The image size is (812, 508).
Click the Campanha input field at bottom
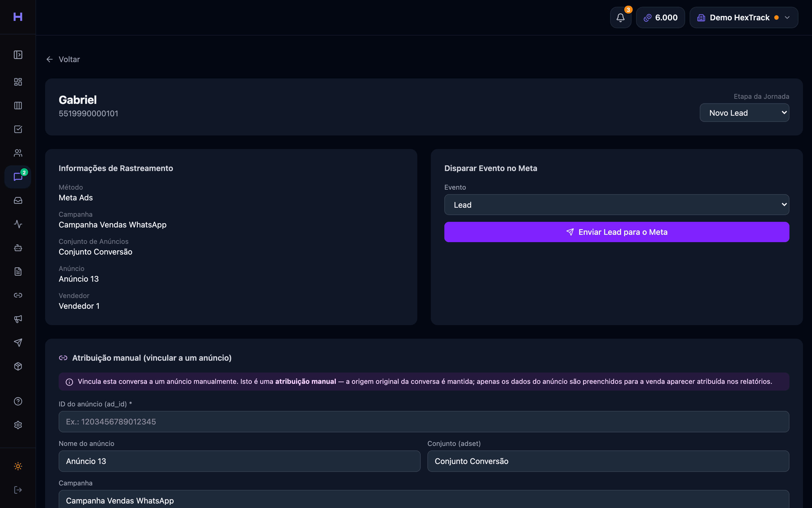(x=424, y=500)
